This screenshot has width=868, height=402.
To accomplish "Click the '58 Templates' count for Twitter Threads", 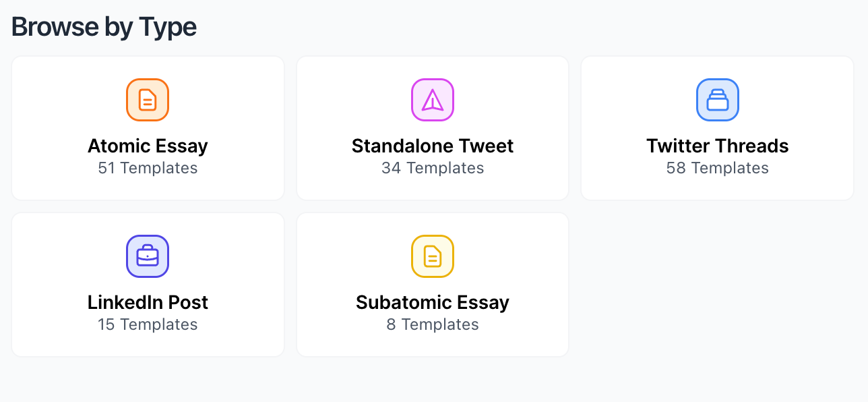I will point(717,168).
